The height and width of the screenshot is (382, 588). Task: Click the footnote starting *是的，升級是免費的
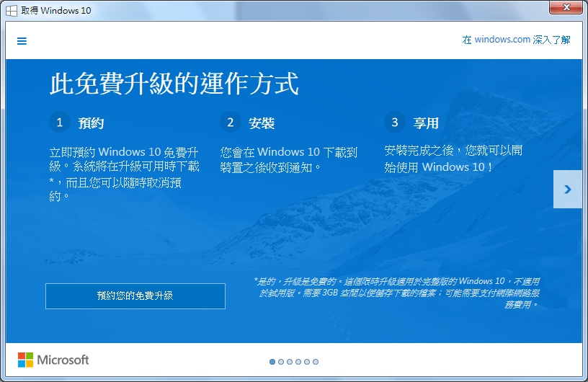[x=397, y=293]
